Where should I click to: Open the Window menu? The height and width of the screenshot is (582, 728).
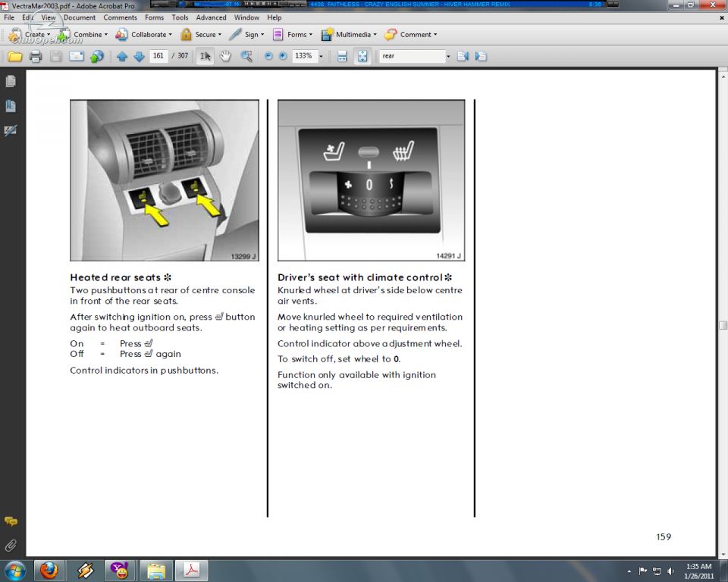point(246,17)
